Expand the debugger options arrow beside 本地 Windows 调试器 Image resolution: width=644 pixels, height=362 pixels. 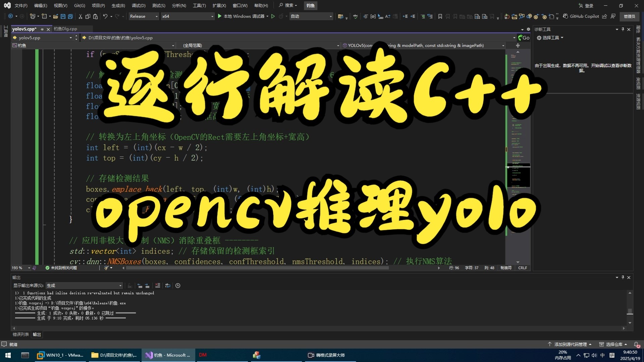point(267,16)
